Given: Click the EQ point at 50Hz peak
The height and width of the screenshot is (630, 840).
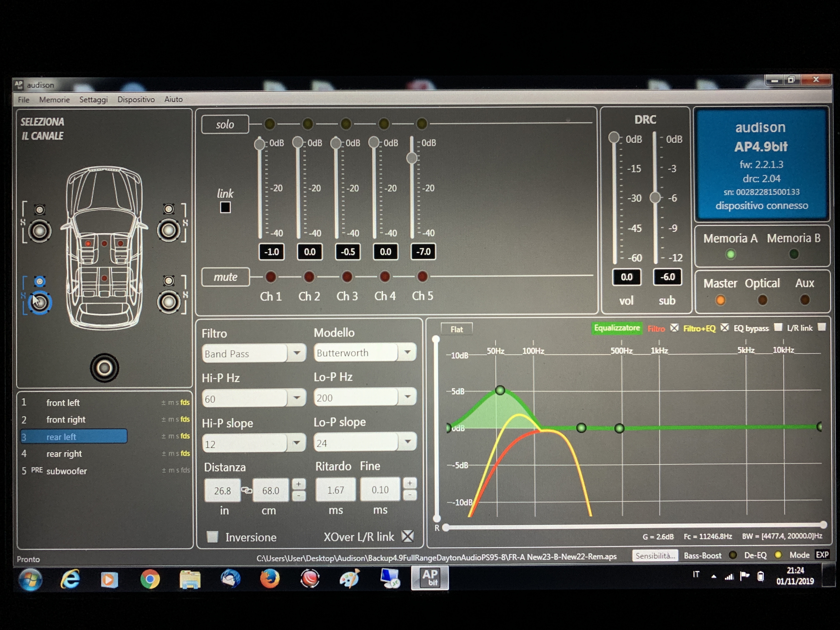Looking at the screenshot, I should pos(500,390).
